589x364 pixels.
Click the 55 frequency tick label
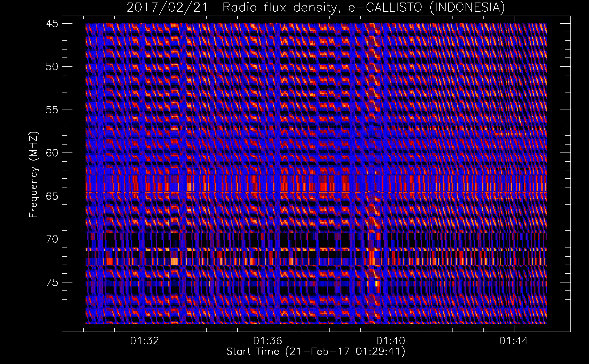coord(52,110)
